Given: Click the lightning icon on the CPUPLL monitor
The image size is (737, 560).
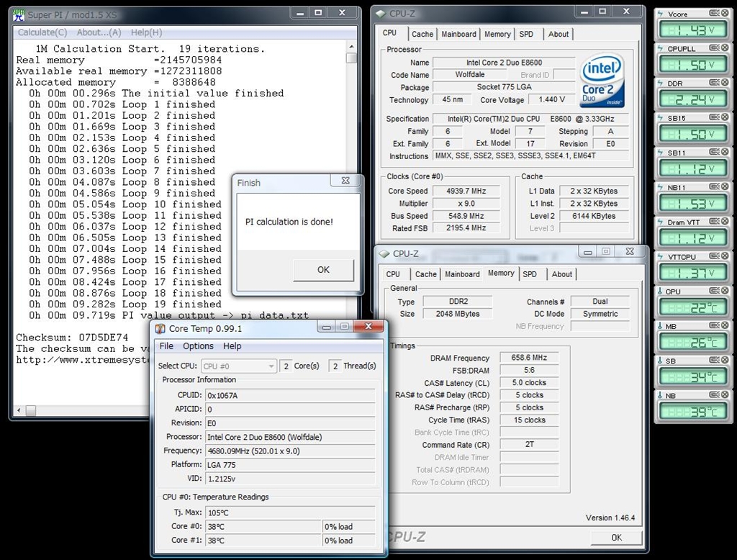Looking at the screenshot, I should pos(661,48).
